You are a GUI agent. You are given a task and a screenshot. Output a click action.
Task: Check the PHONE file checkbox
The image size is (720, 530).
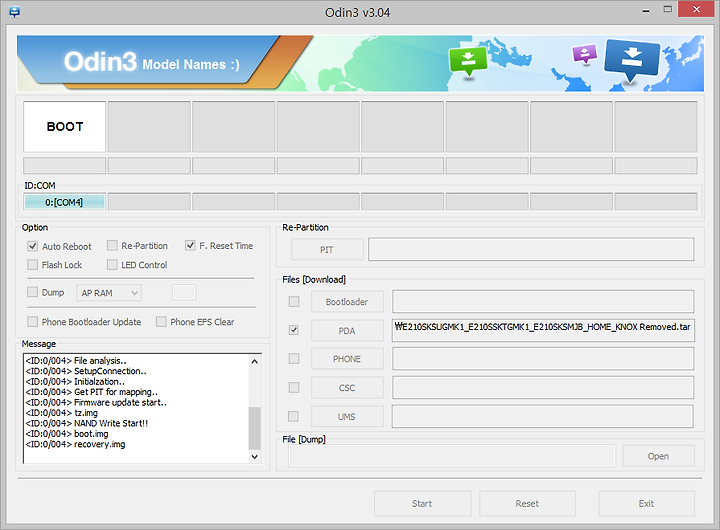294,358
